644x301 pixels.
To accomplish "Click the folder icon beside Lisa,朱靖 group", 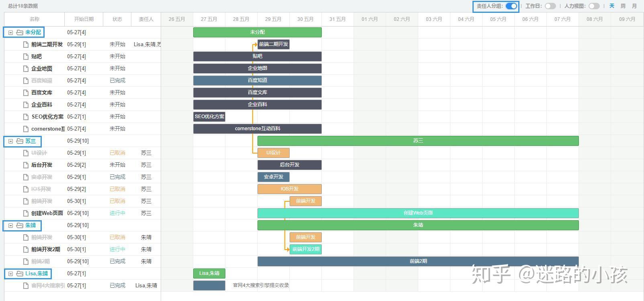I will 19,274.
